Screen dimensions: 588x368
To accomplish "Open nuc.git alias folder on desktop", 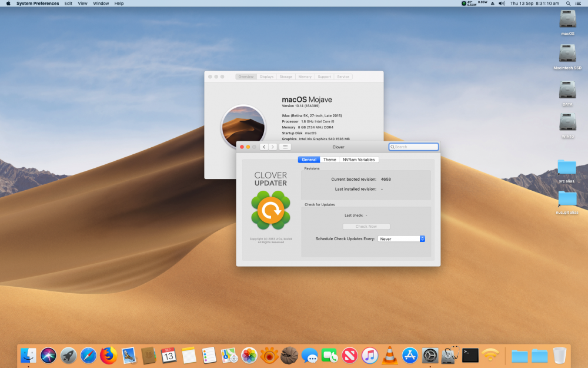I will (x=567, y=198).
